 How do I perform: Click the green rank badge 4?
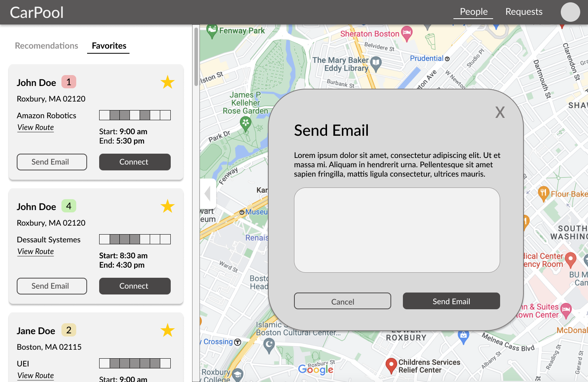69,206
